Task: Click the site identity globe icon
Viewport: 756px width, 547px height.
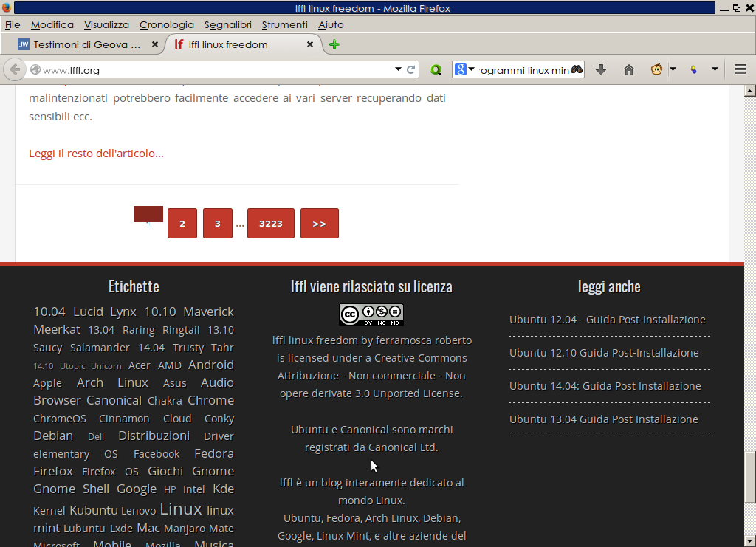Action: (x=35, y=70)
